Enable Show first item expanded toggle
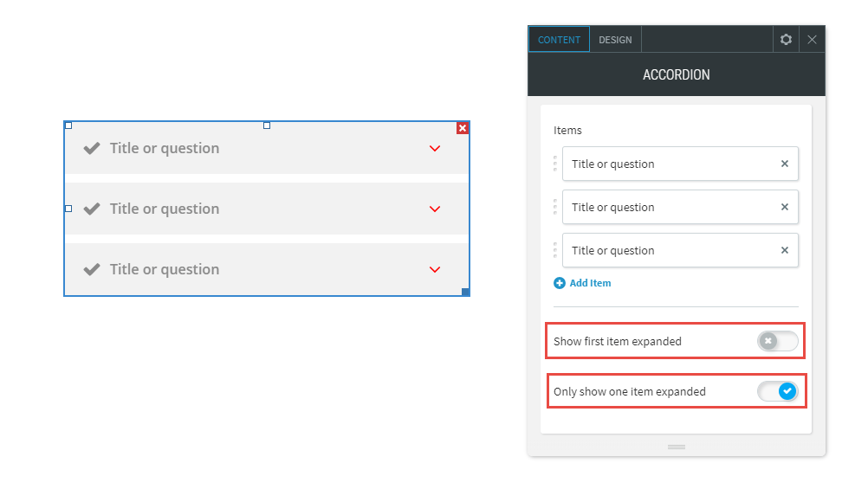The height and width of the screenshot is (489, 868). point(778,341)
